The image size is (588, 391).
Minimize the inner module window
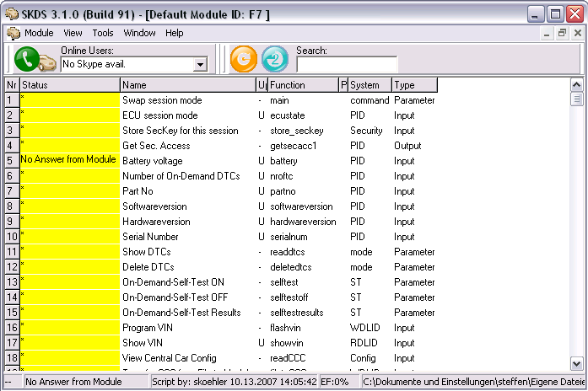pyautogui.click(x=547, y=33)
